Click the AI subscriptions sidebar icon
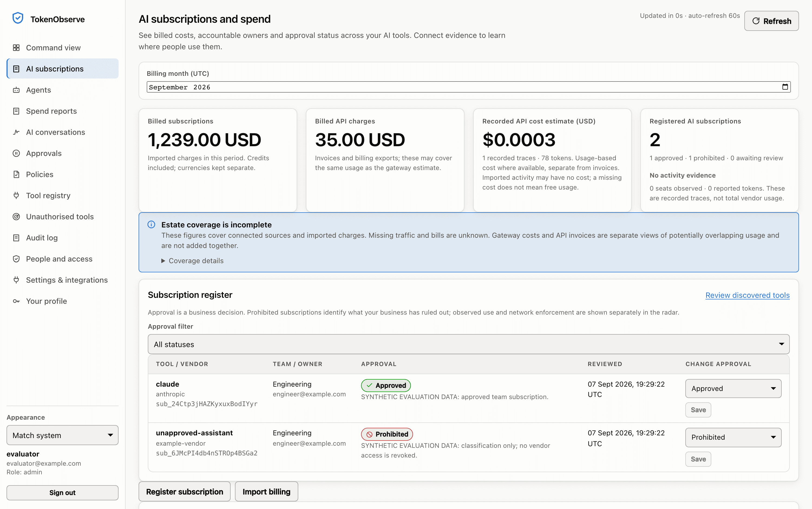 click(x=16, y=69)
